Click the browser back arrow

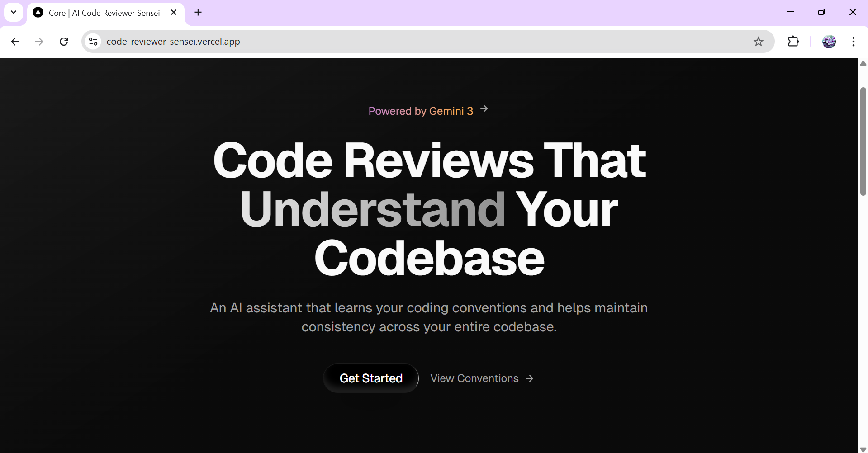(15, 42)
